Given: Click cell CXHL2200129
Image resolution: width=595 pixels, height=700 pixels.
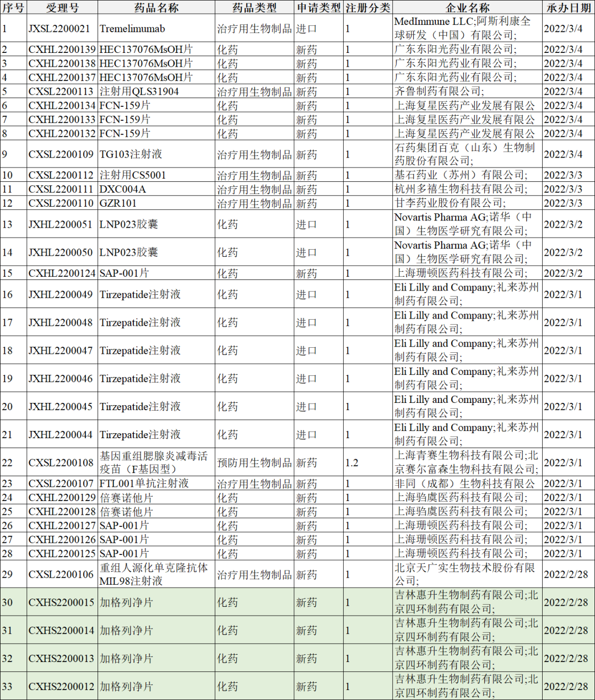Looking at the screenshot, I should click(62, 497).
